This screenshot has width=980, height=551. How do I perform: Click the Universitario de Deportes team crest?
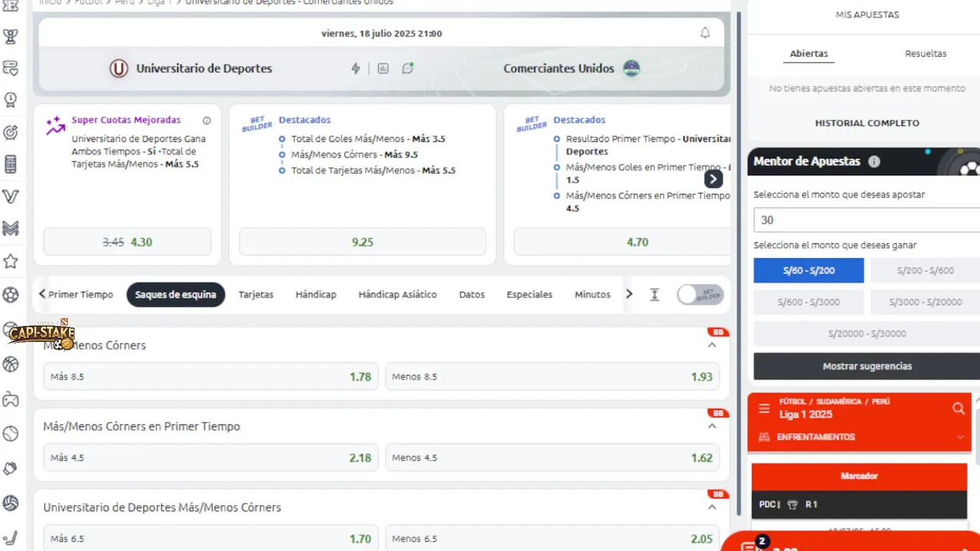pyautogui.click(x=119, y=68)
